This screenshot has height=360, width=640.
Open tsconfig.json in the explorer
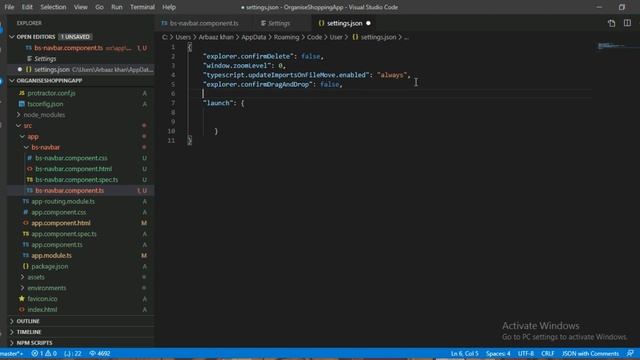[x=45, y=104]
